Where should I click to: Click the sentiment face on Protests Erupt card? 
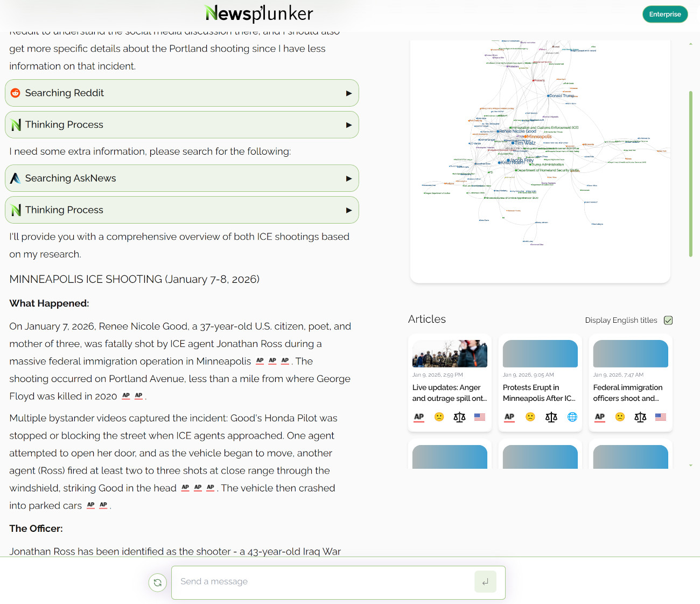(530, 417)
